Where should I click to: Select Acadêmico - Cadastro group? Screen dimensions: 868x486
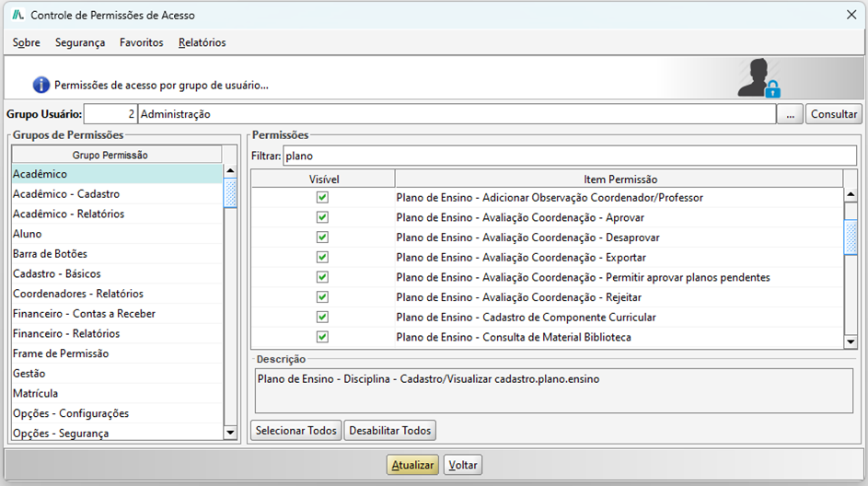[x=117, y=193]
